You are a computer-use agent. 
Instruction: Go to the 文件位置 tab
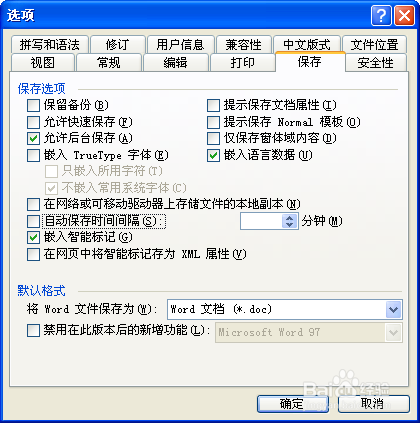[x=374, y=44]
